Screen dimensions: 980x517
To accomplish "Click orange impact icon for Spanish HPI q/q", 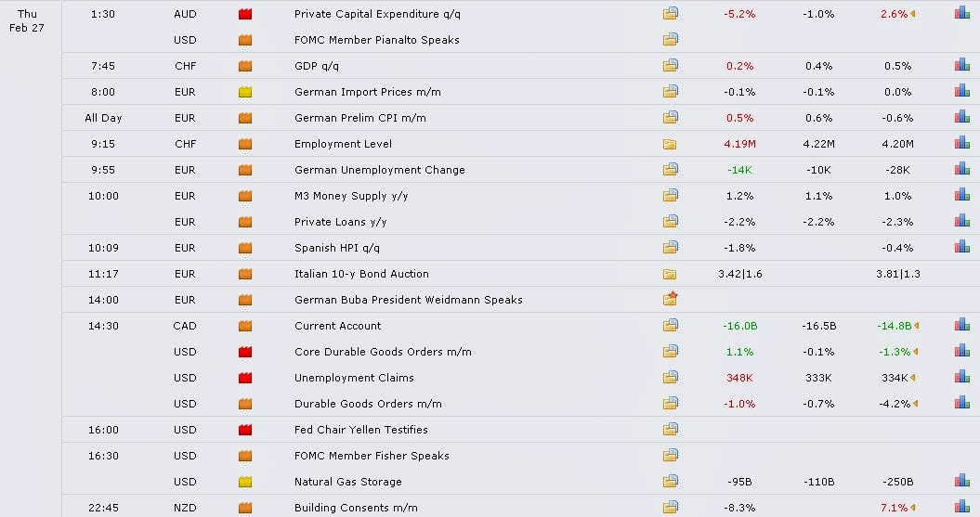I will (245, 248).
